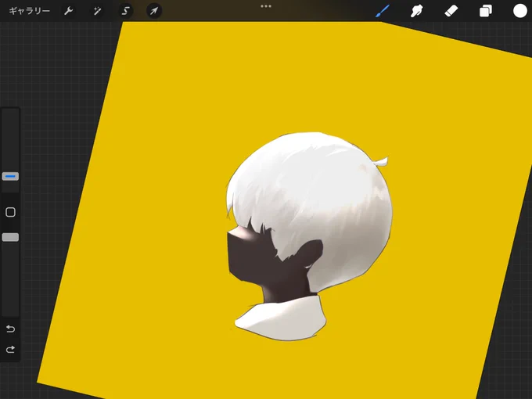The width and height of the screenshot is (532, 399).
Task: Click the brush opacity slider handle
Action: pos(10,237)
